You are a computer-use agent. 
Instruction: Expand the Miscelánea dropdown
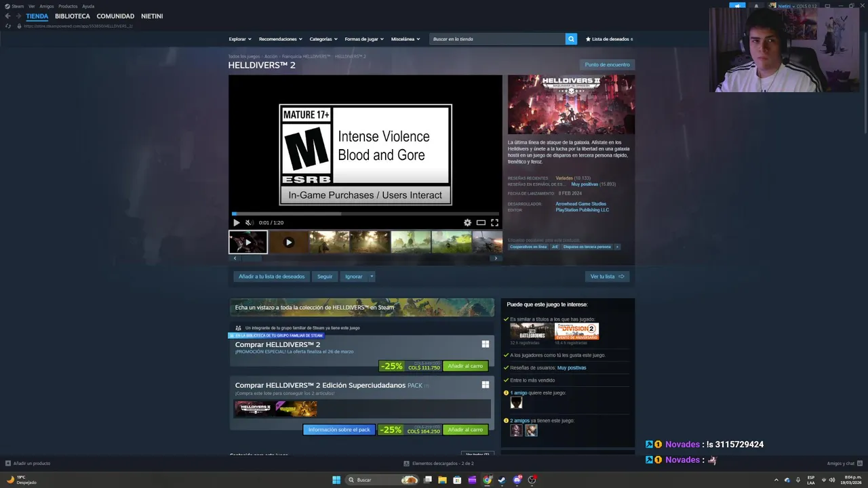point(406,39)
